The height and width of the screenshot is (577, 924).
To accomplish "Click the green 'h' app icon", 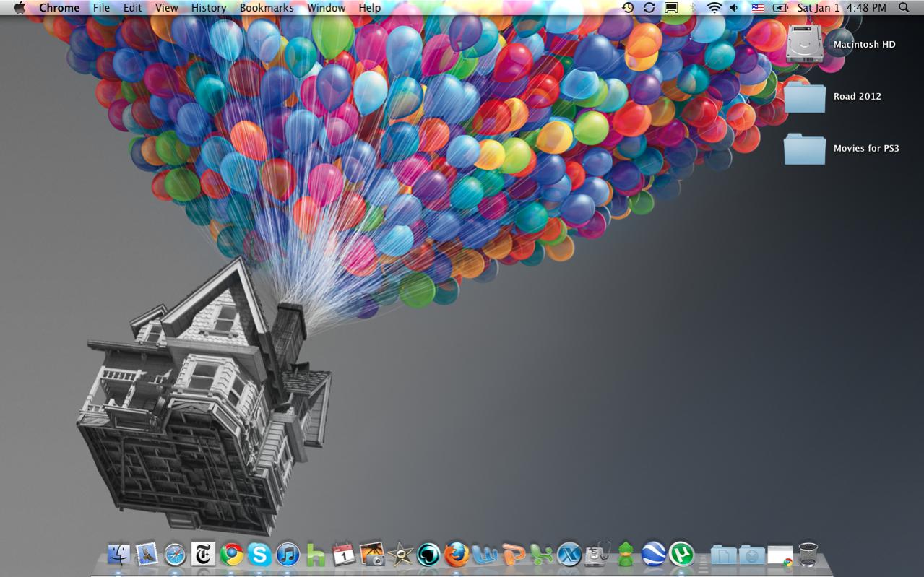I will click(x=316, y=555).
